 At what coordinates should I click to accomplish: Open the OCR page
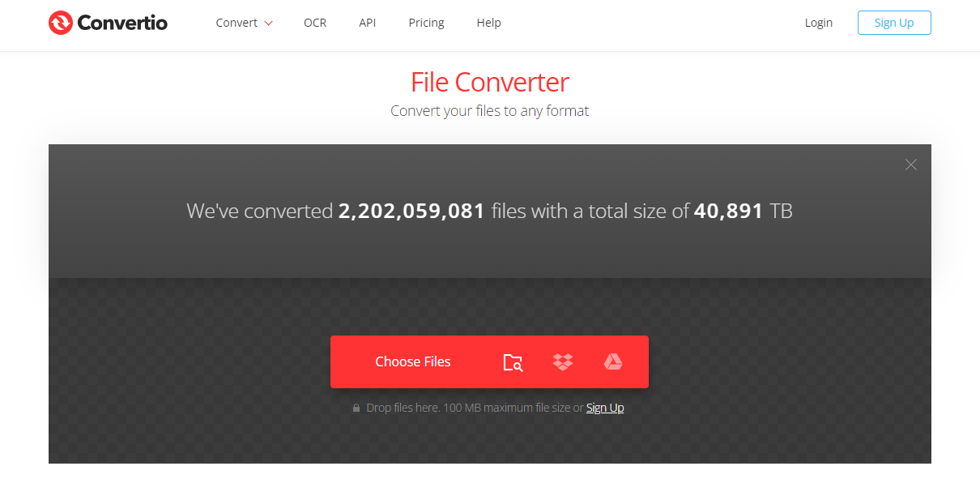(315, 23)
